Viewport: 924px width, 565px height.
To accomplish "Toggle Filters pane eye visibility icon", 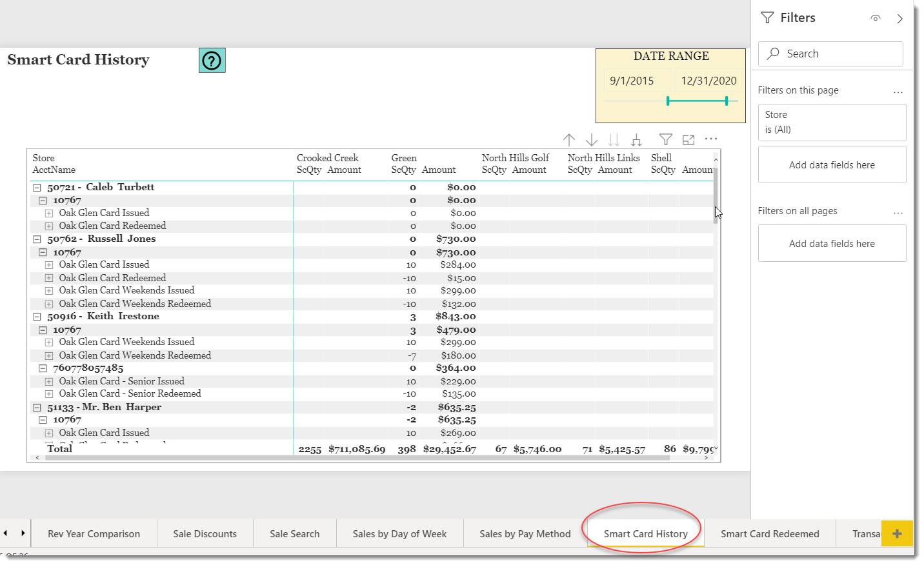I will tap(875, 18).
